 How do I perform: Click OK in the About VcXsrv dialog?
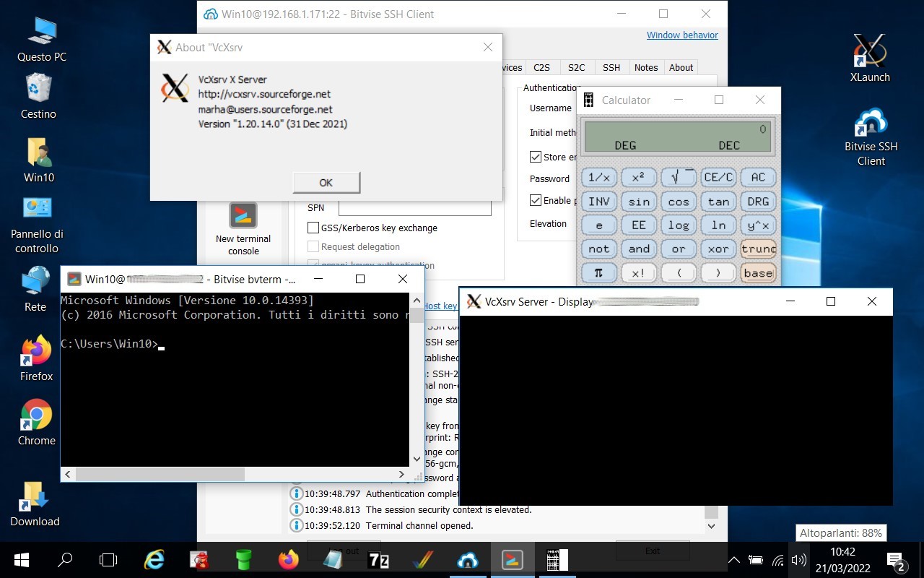point(326,183)
